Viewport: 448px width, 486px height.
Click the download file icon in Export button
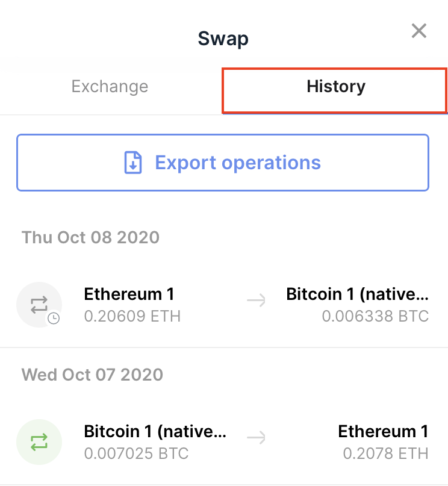(132, 163)
